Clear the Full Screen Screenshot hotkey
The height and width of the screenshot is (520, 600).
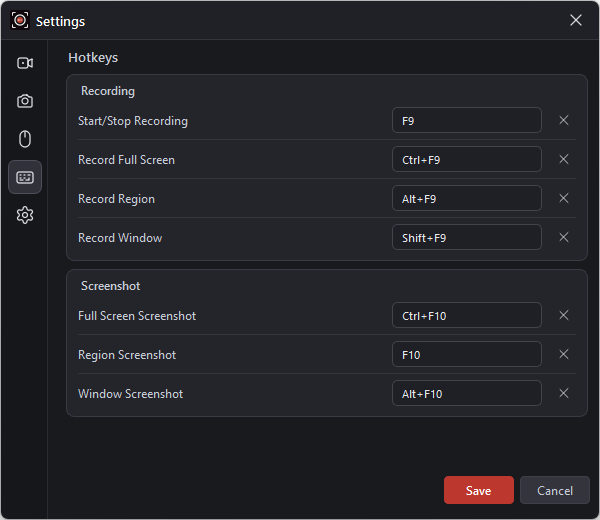coord(564,315)
